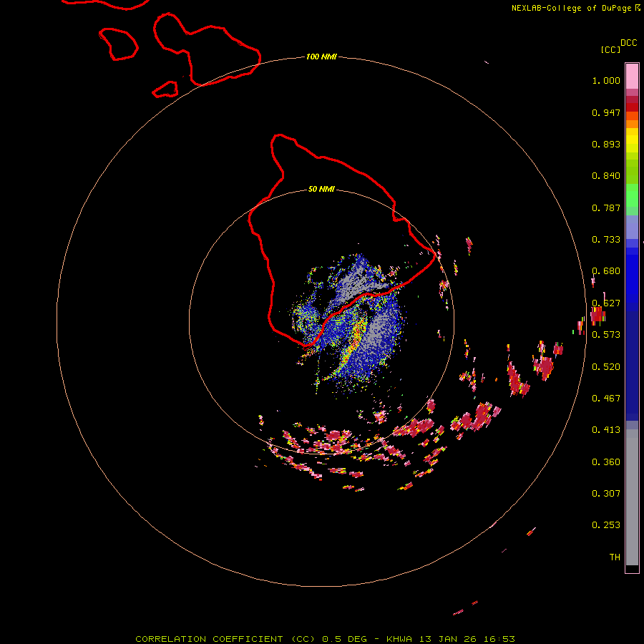Click the 50 NMI range ring label
This screenshot has height=644, width=644.
(321, 190)
